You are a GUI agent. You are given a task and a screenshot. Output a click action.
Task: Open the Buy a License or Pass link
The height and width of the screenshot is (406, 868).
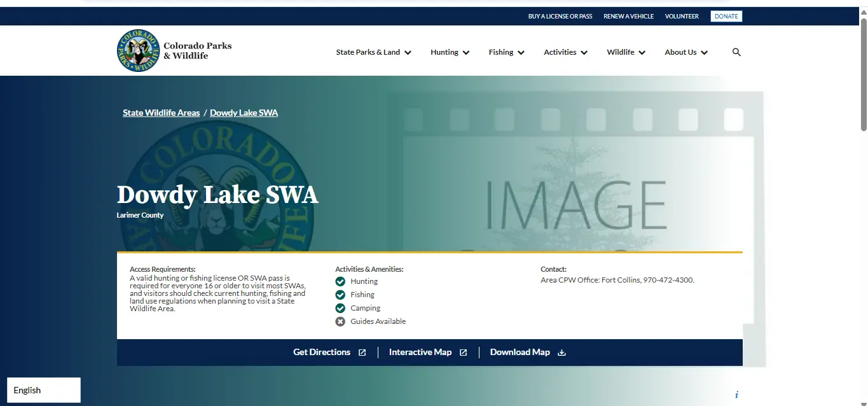point(560,17)
